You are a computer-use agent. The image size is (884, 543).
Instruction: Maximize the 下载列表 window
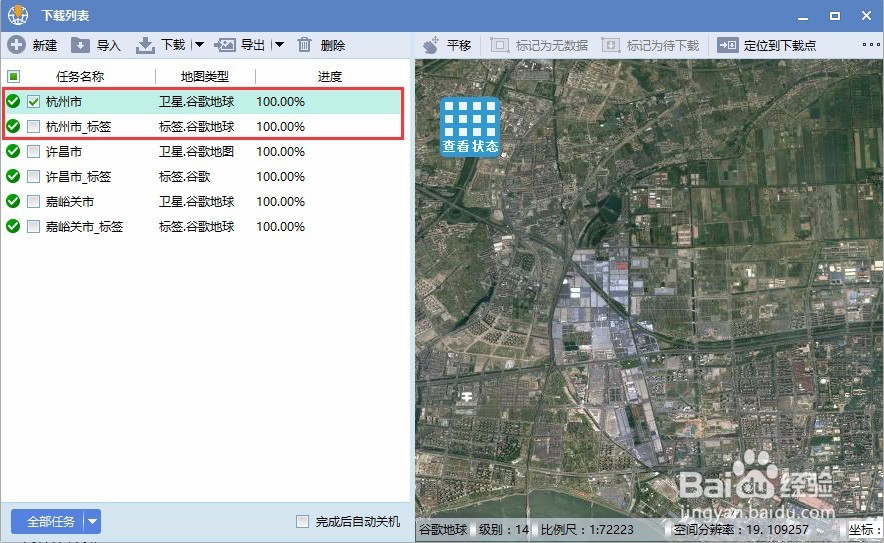pyautogui.click(x=835, y=16)
